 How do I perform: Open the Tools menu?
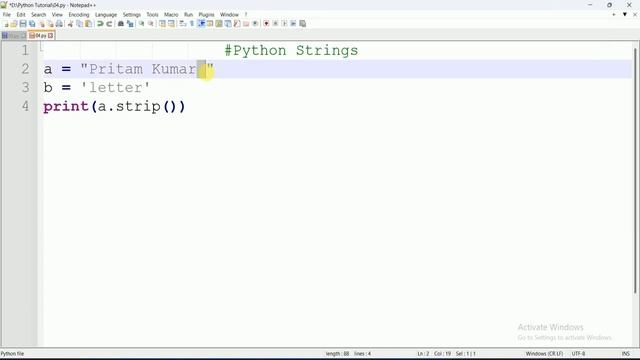152,15
